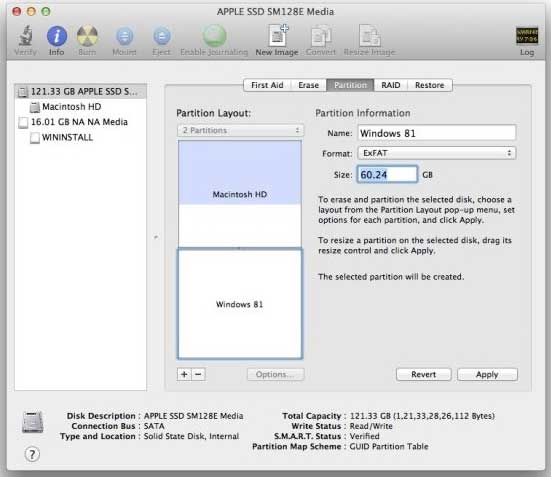
Task: Click the Write Status Read/Write value
Action: (x=371, y=426)
